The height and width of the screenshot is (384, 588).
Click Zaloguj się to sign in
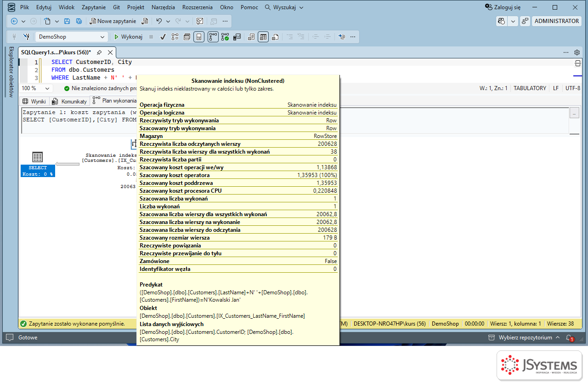click(503, 7)
